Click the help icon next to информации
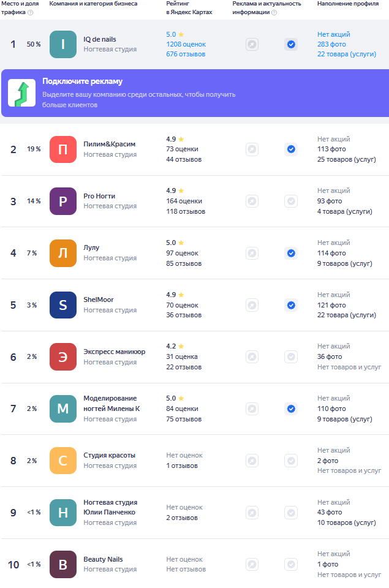The height and width of the screenshot is (588, 389). pos(274,12)
